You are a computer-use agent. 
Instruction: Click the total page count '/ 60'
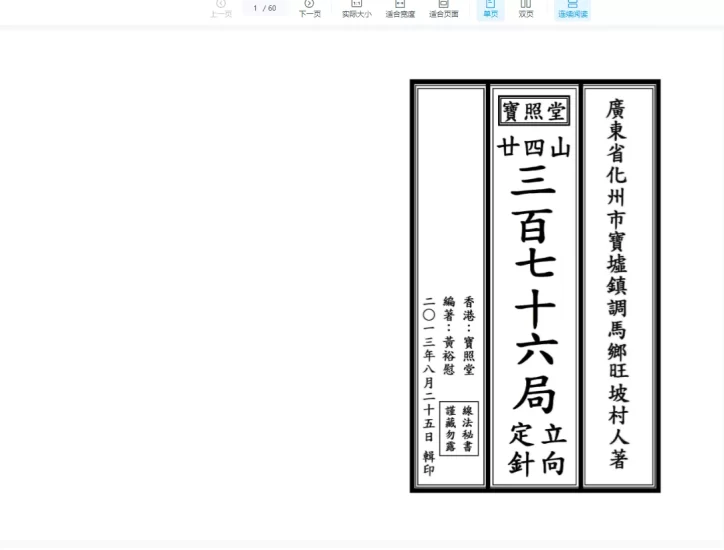click(271, 8)
